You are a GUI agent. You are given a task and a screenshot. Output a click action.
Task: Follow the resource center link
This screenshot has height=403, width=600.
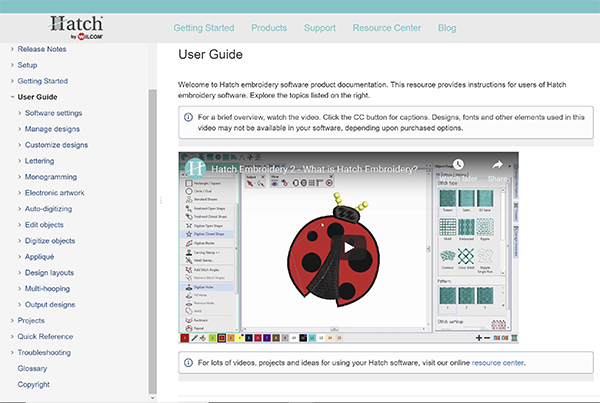tap(498, 363)
